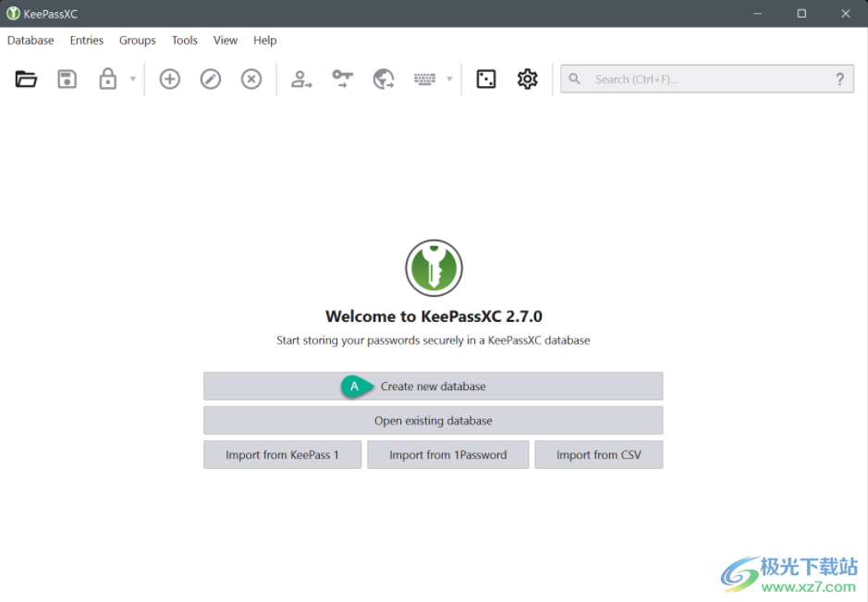The height and width of the screenshot is (602, 868).
Task: Open the Help menu
Action: pos(264,41)
